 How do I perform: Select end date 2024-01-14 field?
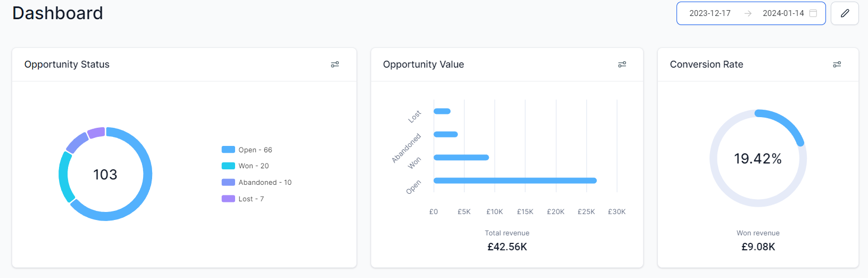coord(783,13)
